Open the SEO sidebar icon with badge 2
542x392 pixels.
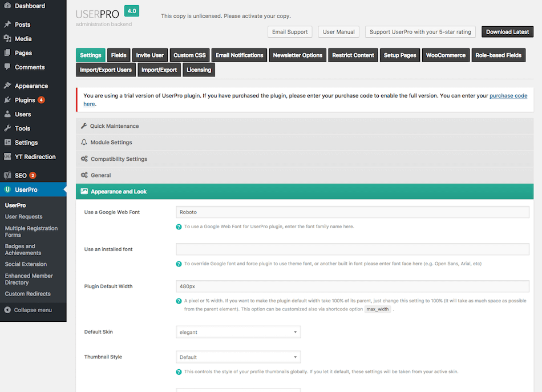coord(8,175)
